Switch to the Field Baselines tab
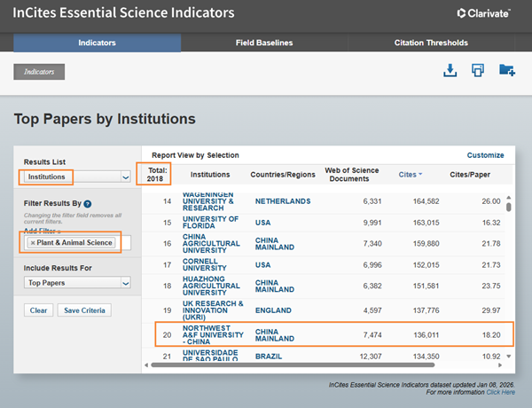The image size is (532, 408). pyautogui.click(x=264, y=43)
